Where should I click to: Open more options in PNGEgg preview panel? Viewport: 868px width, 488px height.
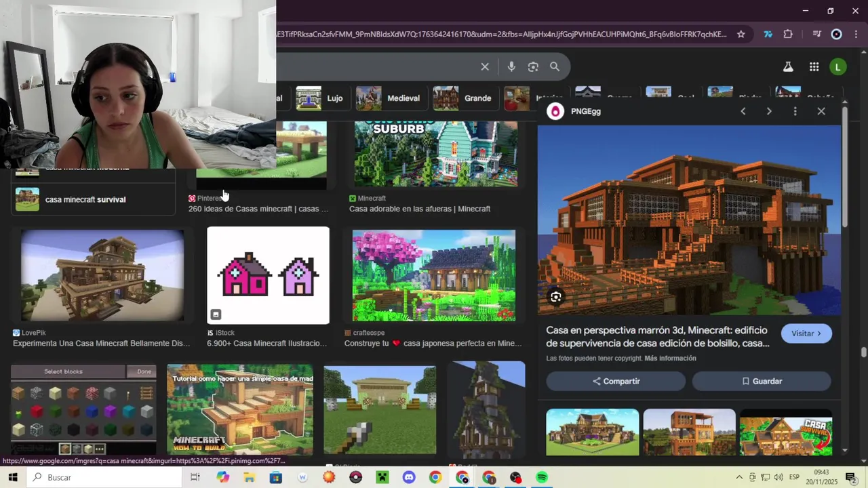[795, 111]
